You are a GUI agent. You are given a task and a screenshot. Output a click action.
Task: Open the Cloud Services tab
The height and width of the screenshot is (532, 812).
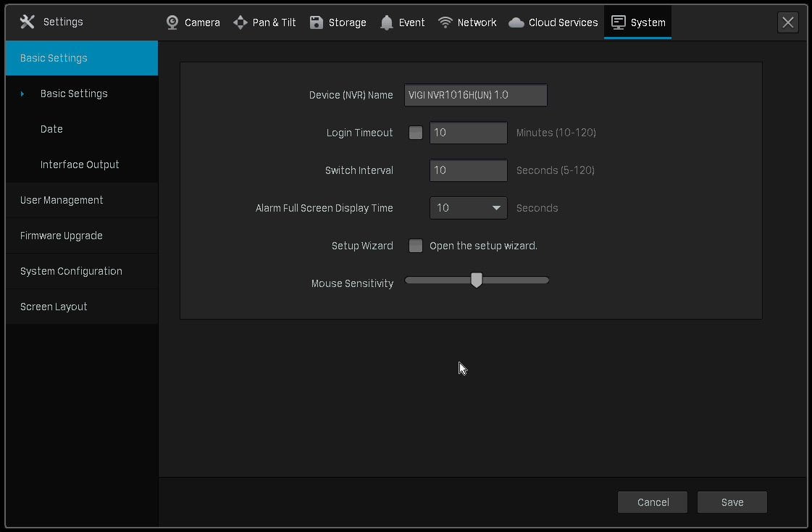tap(553, 22)
